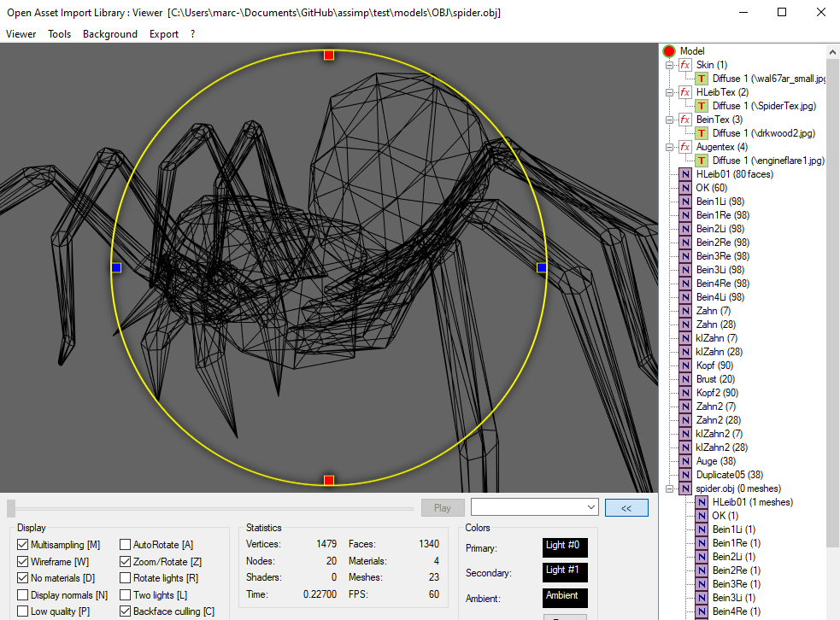Click the Play button
The image size is (840, 620).
(x=443, y=506)
